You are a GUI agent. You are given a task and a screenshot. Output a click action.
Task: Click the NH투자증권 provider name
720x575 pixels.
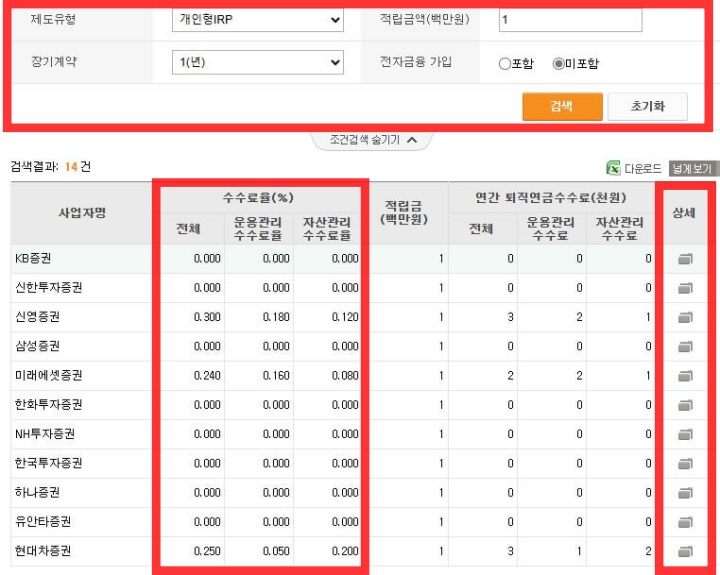tap(45, 434)
